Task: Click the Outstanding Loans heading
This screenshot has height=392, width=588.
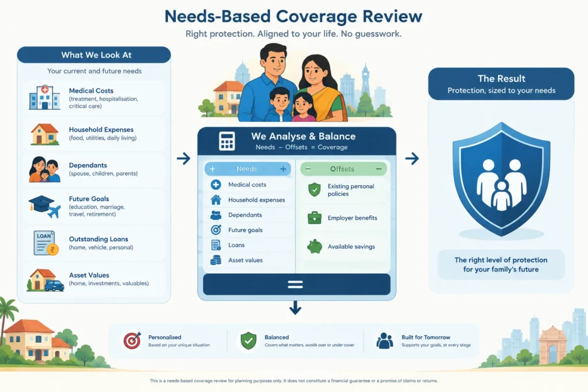Action: pos(99,239)
